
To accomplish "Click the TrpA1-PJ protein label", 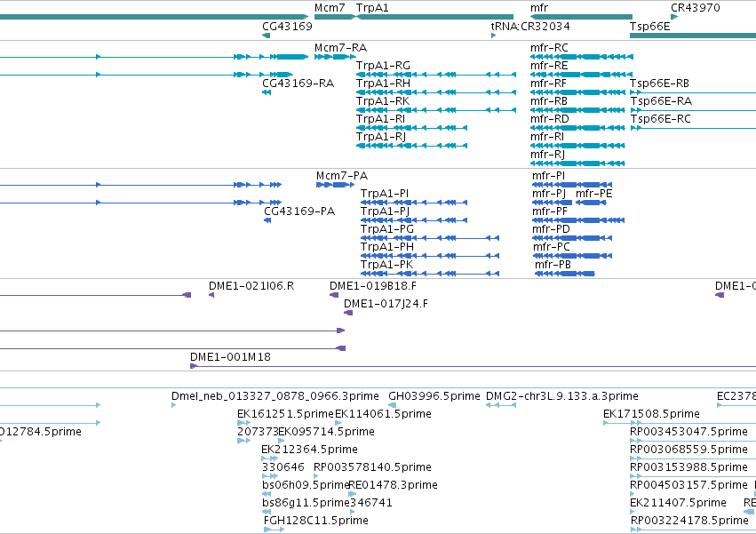I will point(385,211).
